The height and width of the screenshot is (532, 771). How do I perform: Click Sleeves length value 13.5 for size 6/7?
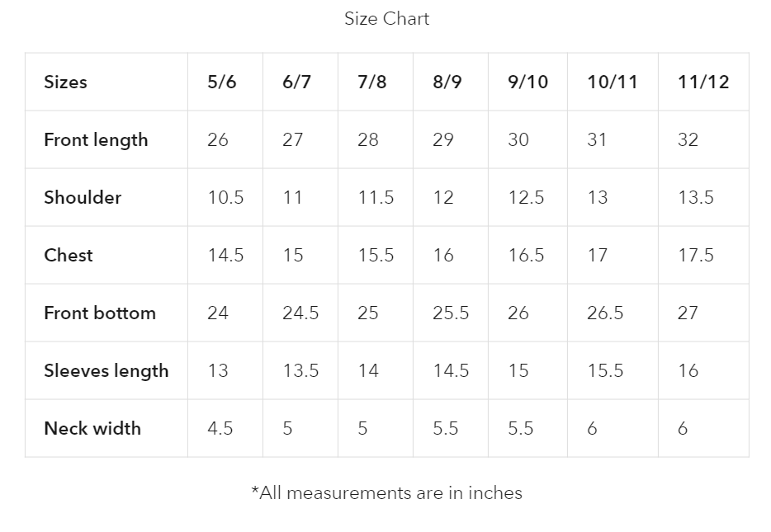pos(300,371)
